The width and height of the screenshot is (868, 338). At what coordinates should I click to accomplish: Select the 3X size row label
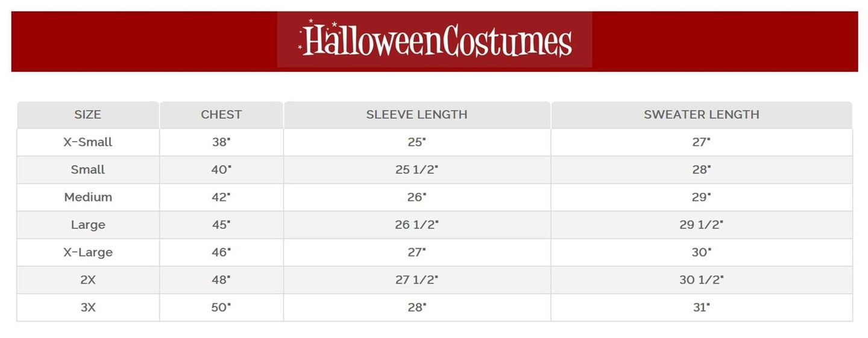[88, 307]
